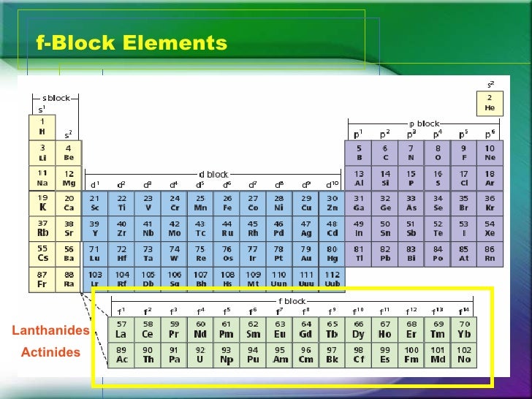The width and height of the screenshot is (532, 399).
Task: Click the Magnesium (Mg) cell
Action: click(x=69, y=178)
